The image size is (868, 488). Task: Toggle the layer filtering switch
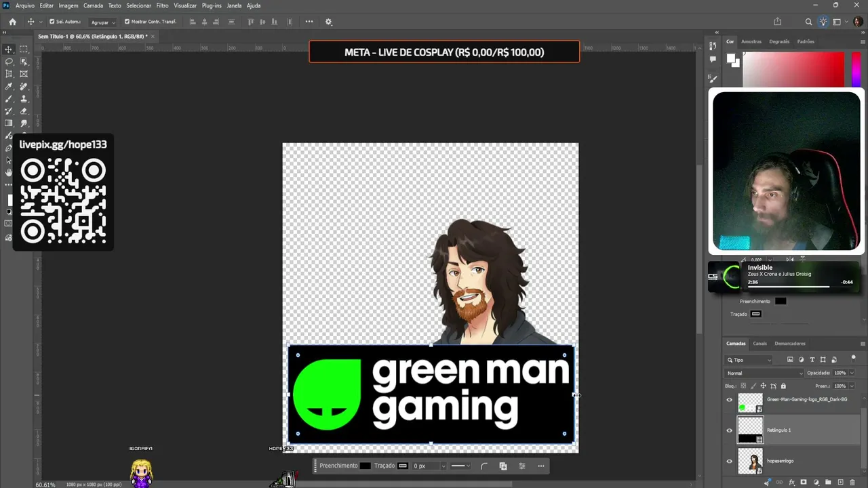click(x=853, y=360)
